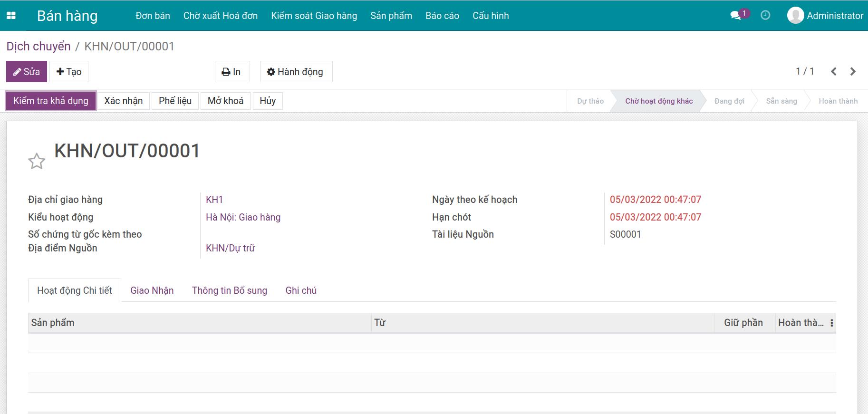The width and height of the screenshot is (868, 414).
Task: Open the table column options menu
Action: [831, 323]
